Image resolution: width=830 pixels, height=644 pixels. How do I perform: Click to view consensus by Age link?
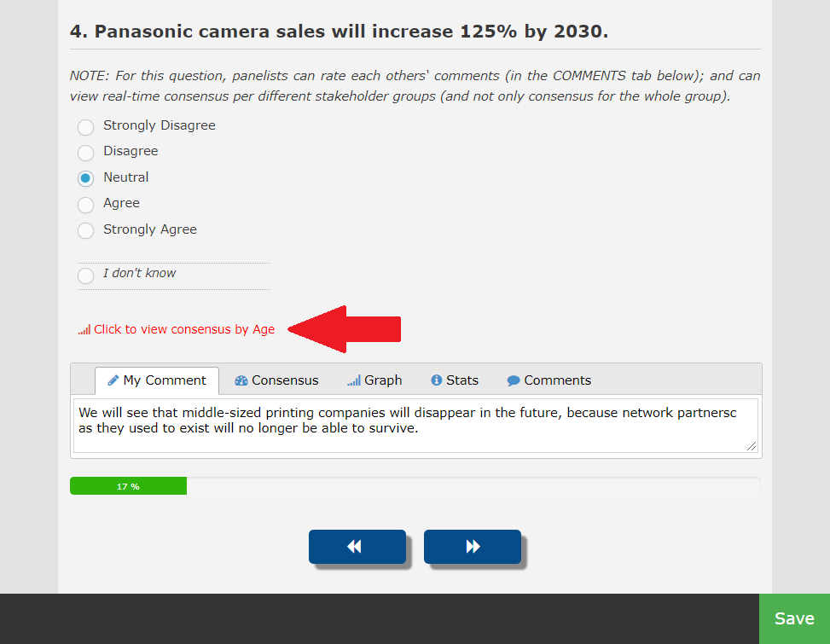click(x=183, y=329)
